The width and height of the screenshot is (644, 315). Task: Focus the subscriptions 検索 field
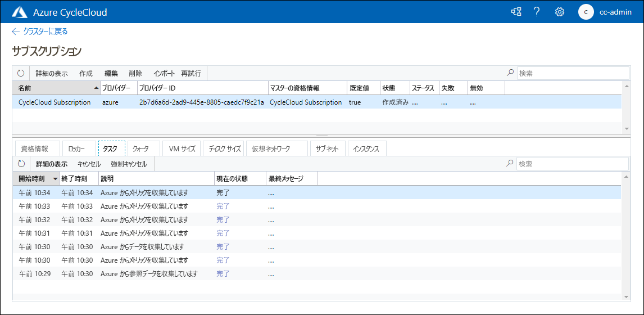tap(573, 73)
